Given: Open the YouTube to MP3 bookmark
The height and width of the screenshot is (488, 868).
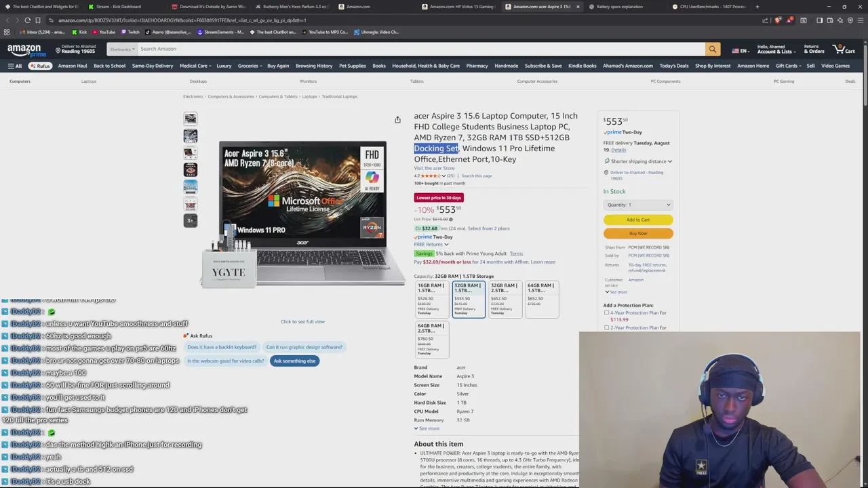Looking at the screenshot, I should click(325, 32).
